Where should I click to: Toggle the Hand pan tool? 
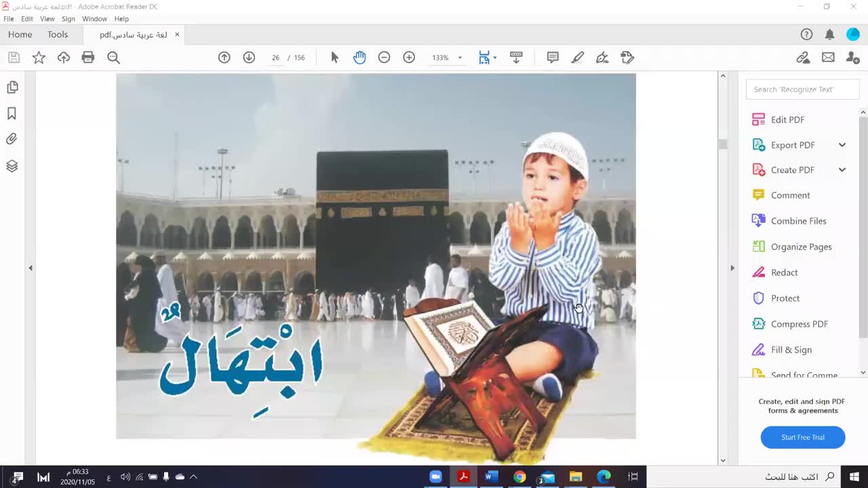(x=359, y=58)
